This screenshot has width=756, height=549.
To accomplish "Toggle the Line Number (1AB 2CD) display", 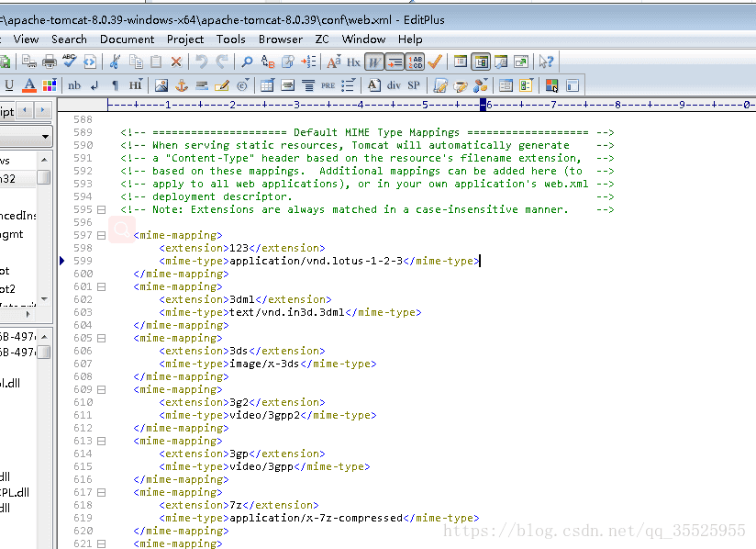I will [x=415, y=62].
